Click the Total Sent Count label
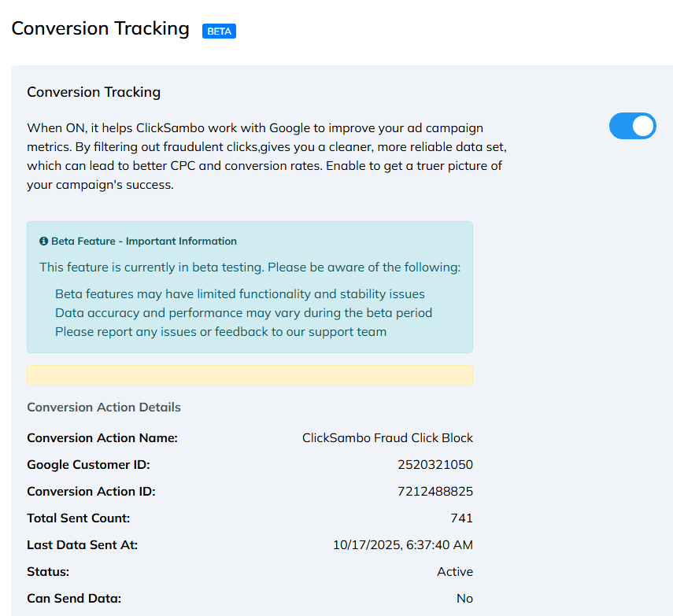The image size is (673, 616). tap(79, 518)
